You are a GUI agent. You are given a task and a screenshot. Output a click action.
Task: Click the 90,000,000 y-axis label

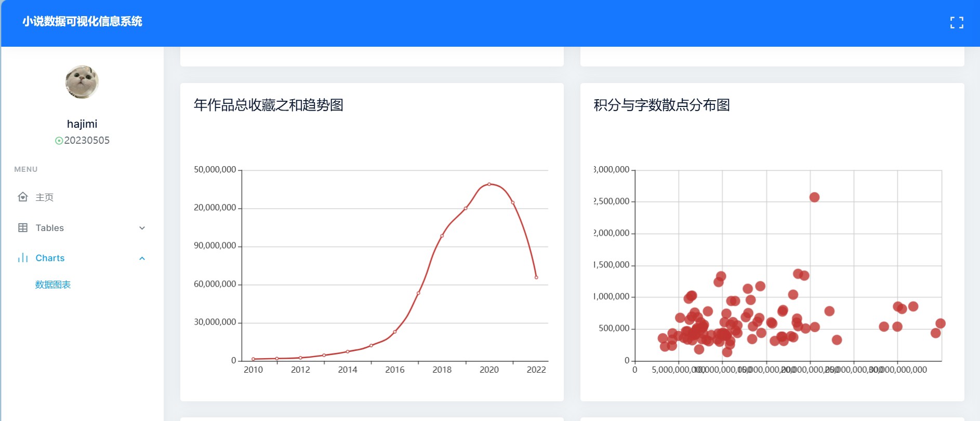[215, 246]
